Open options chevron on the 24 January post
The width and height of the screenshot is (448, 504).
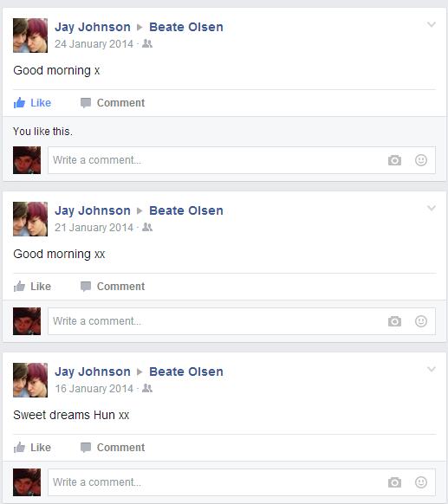point(432,24)
